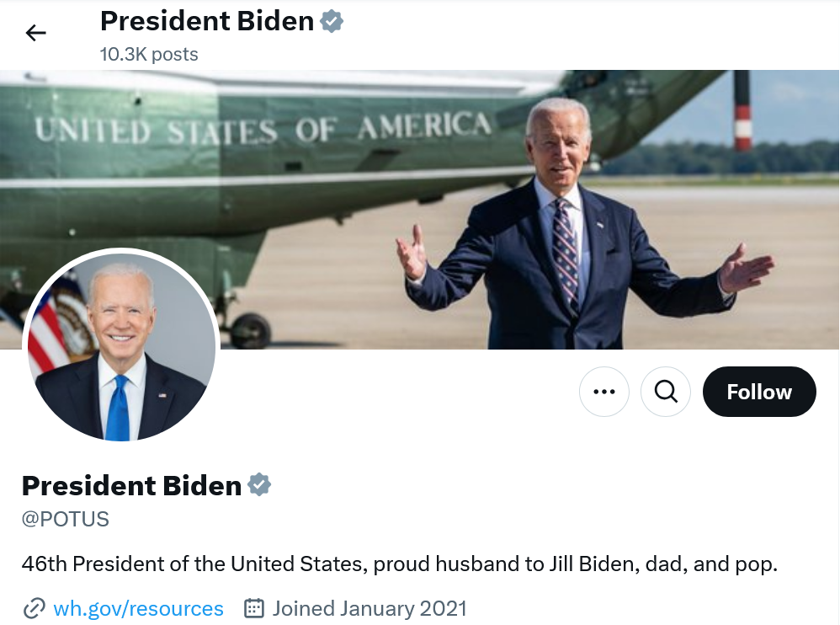The image size is (840, 625).
Task: Click the @POTUS handle
Action: point(66,519)
